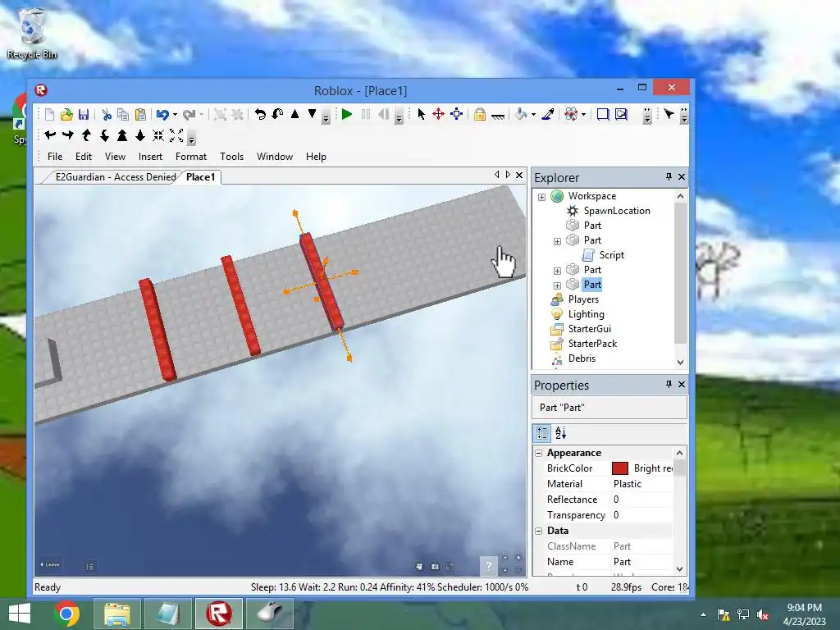Click the solid down triangle icon
The width and height of the screenshot is (840, 630).
coord(312,114)
